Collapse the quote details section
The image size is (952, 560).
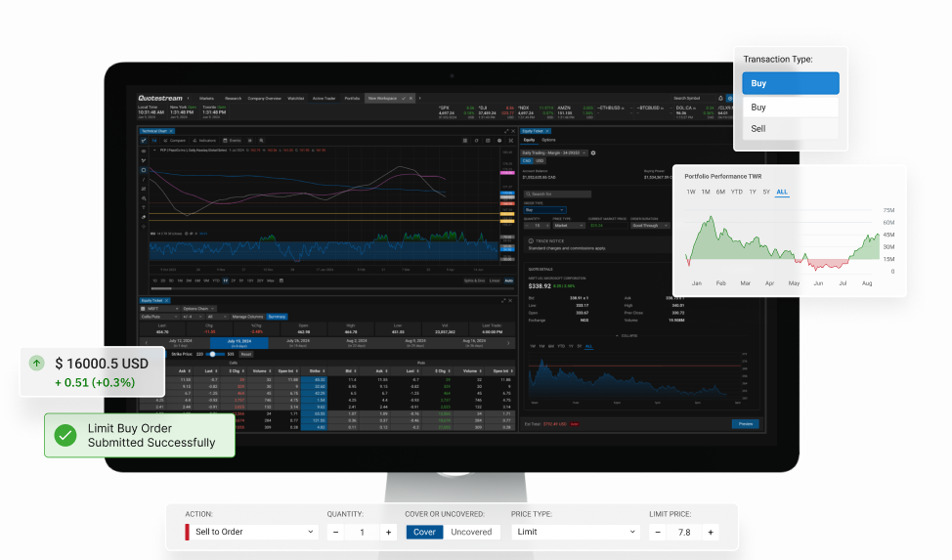coord(628,335)
